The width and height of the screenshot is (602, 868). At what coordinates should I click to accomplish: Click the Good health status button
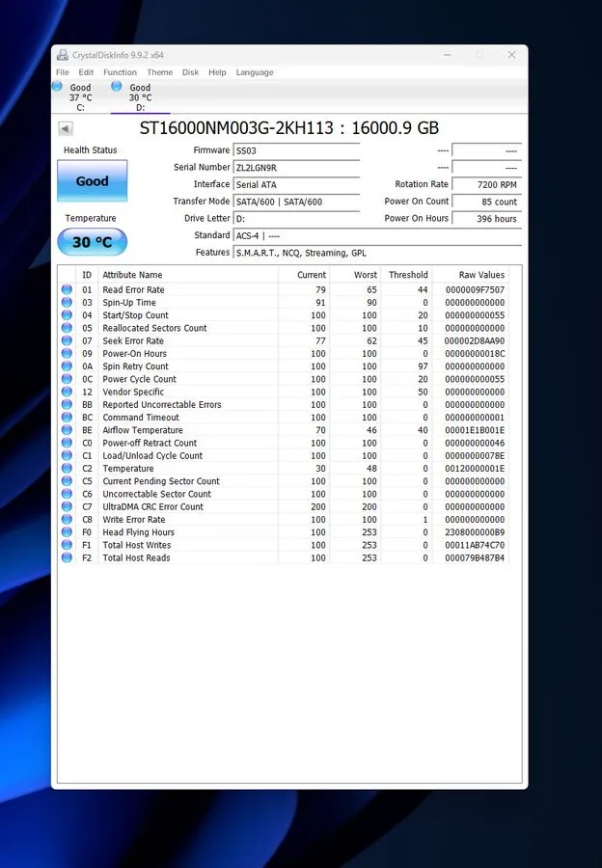93,181
